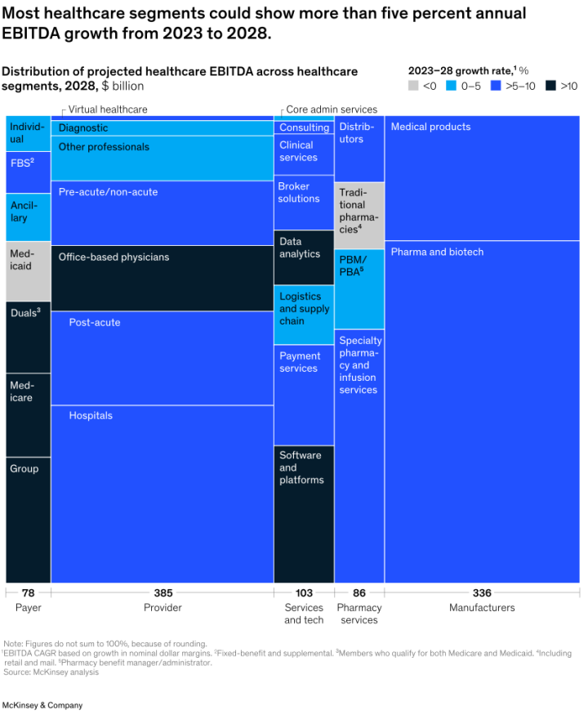Click the light blue legend swatch
This screenshot has height=715, width=588.
point(451,85)
